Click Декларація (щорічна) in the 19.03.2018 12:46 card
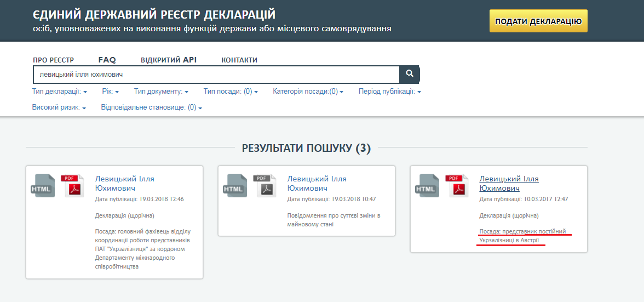This screenshot has height=302, width=644. click(x=124, y=215)
